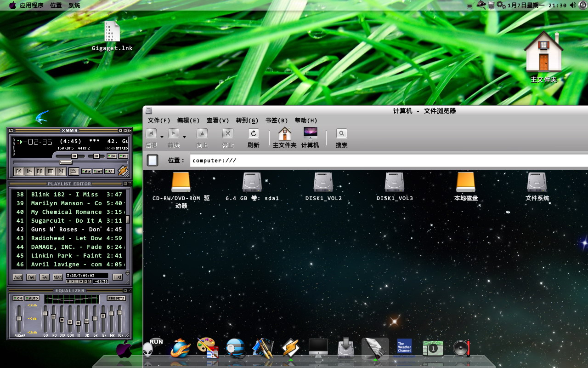Click the 60 Hz equalizer band slider
Viewport: 588px width, 368px height.
(45, 318)
